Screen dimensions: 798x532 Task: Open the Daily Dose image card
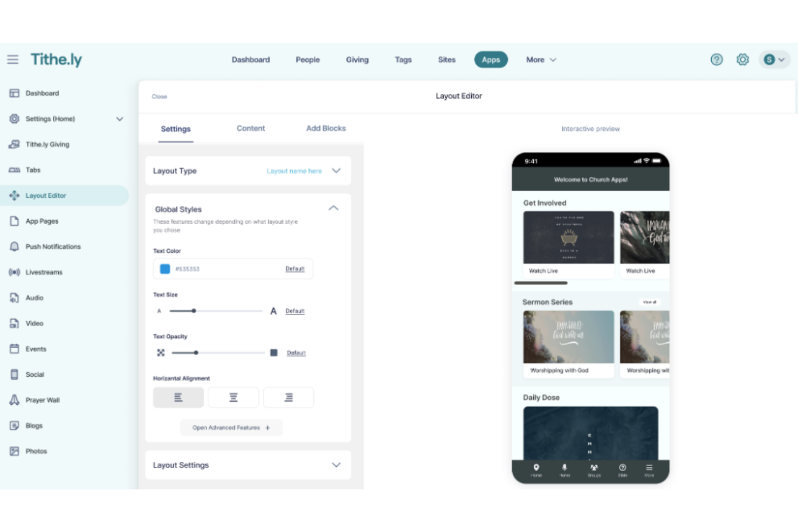[x=590, y=433]
